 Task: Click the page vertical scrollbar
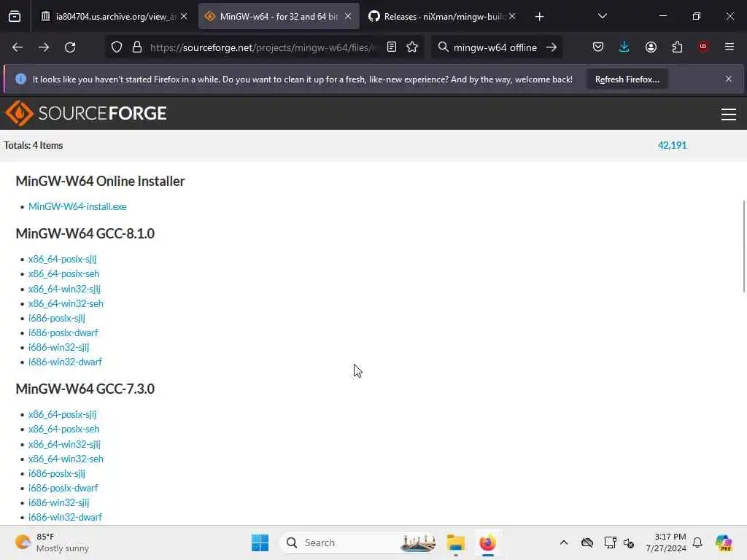pos(744,246)
